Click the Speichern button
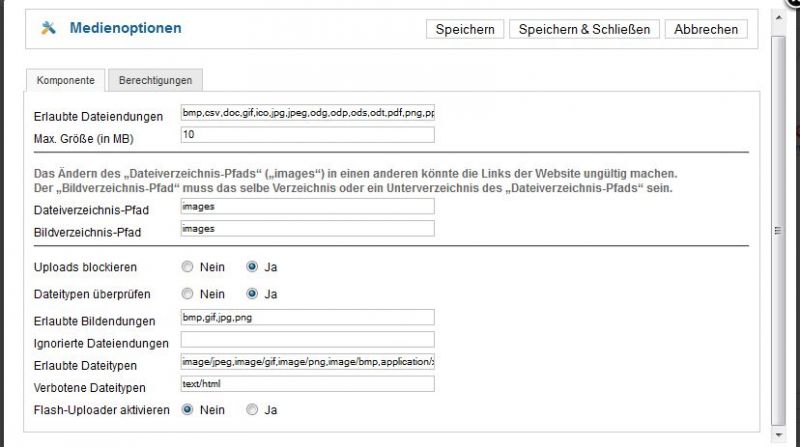Image resolution: width=800 pixels, height=447 pixels. [465, 29]
